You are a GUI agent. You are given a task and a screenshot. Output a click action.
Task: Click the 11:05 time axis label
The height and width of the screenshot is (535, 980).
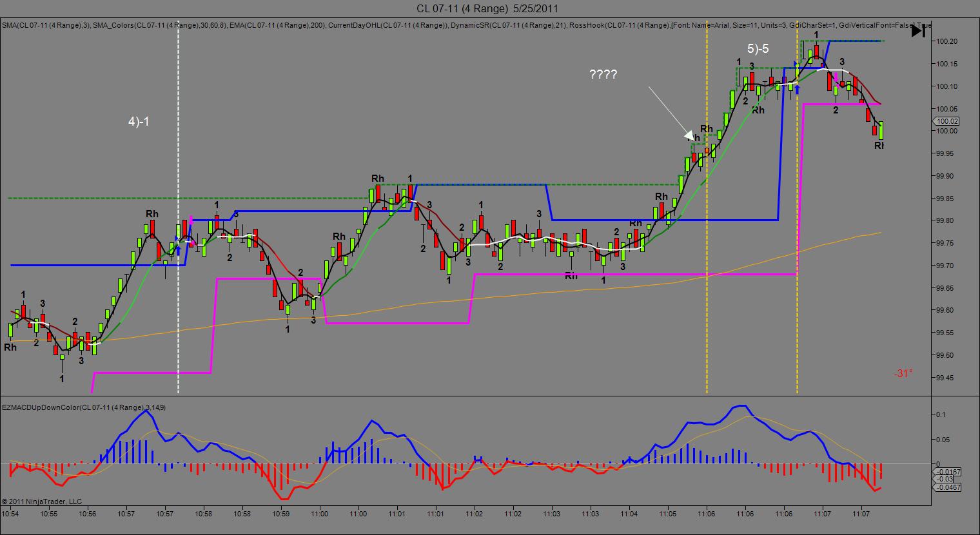click(x=668, y=514)
